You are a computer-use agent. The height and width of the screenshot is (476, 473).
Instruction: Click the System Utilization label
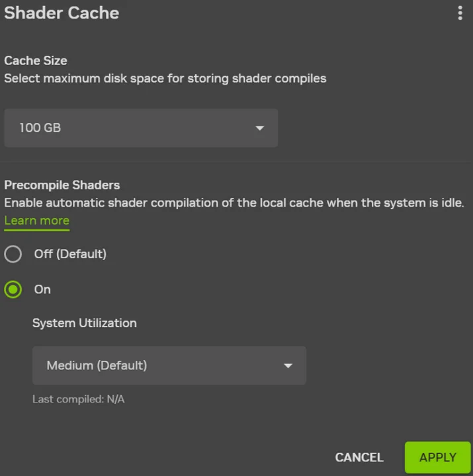click(x=85, y=323)
